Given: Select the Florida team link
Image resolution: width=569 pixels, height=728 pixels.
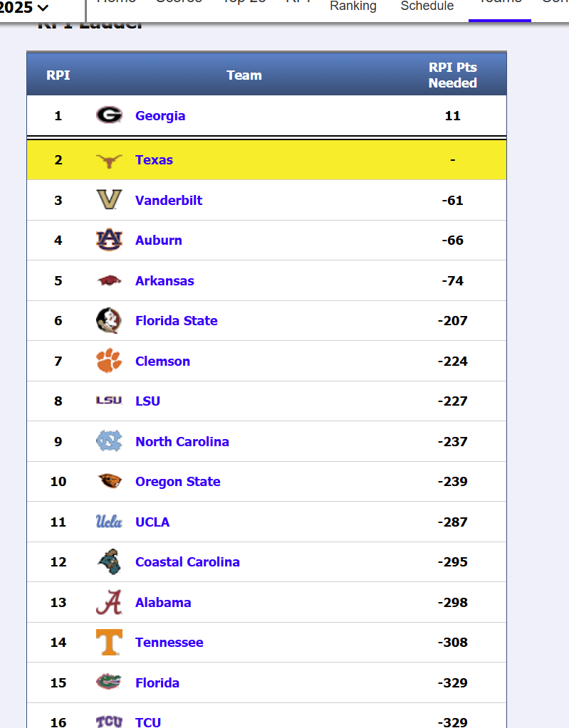Looking at the screenshot, I should tap(157, 682).
